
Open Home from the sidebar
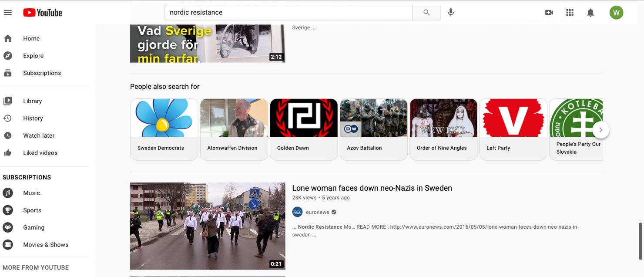[31, 38]
